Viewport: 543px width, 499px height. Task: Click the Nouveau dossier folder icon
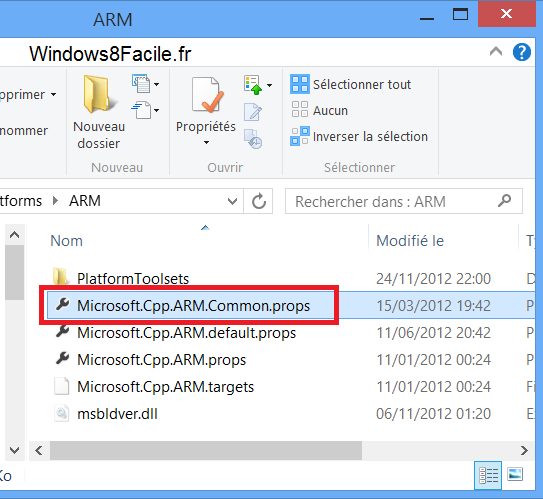pyautogui.click(x=99, y=95)
